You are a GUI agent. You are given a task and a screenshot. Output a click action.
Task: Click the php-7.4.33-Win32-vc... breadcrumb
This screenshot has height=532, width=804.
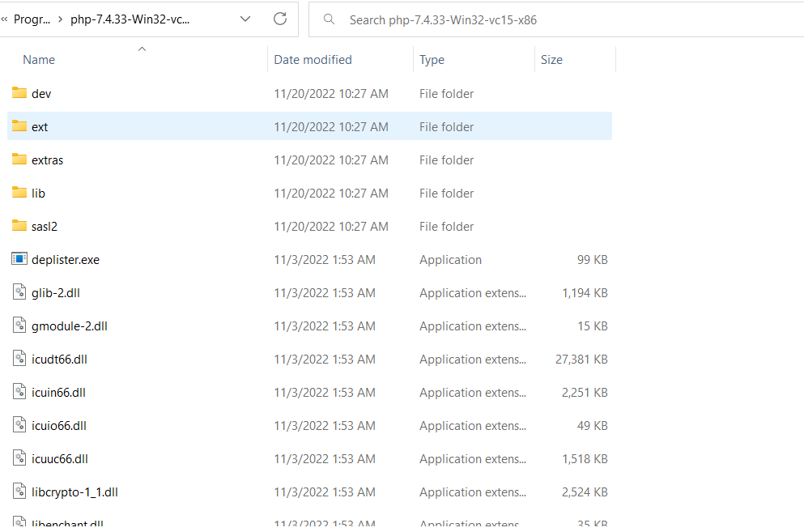pos(130,19)
